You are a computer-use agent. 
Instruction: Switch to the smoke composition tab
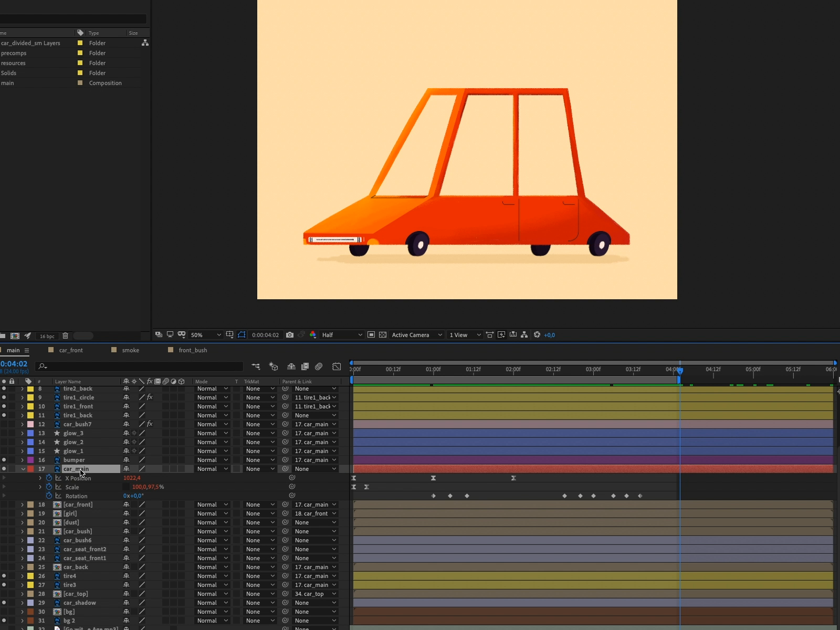tap(130, 350)
